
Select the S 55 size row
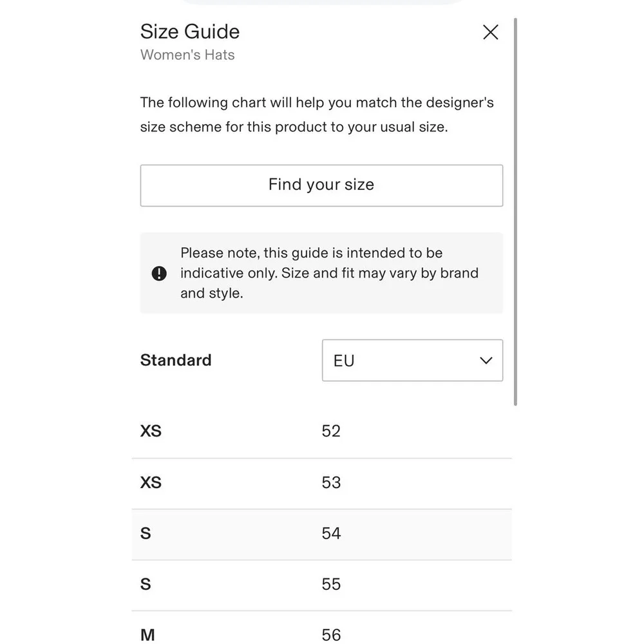pyautogui.click(x=321, y=585)
